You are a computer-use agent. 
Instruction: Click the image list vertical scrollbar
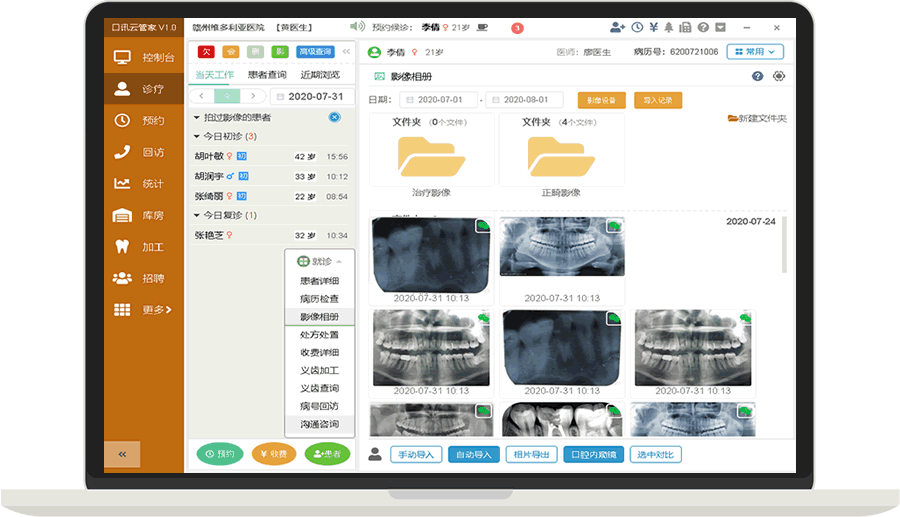pos(783,245)
